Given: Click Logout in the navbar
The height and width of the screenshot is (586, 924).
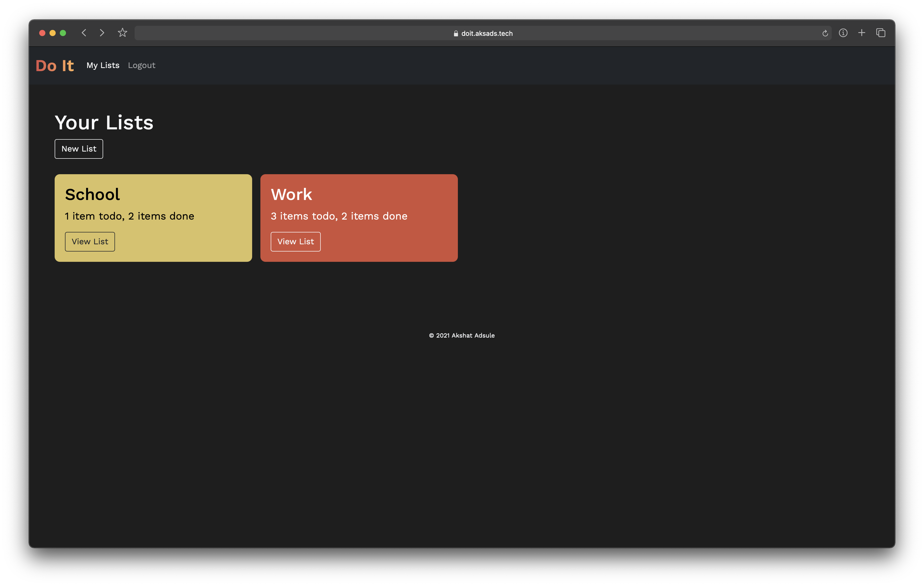Looking at the screenshot, I should (142, 65).
